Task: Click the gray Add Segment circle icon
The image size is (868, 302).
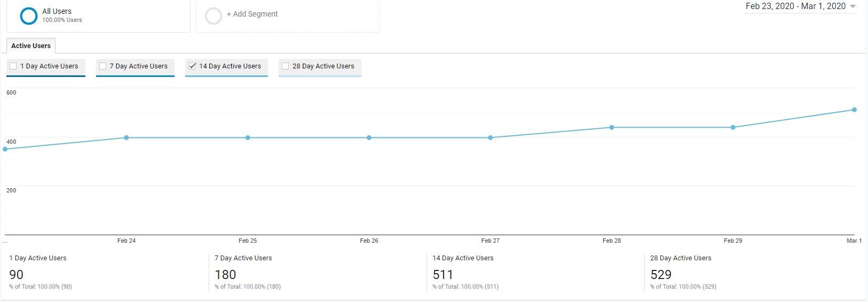Action: (214, 16)
